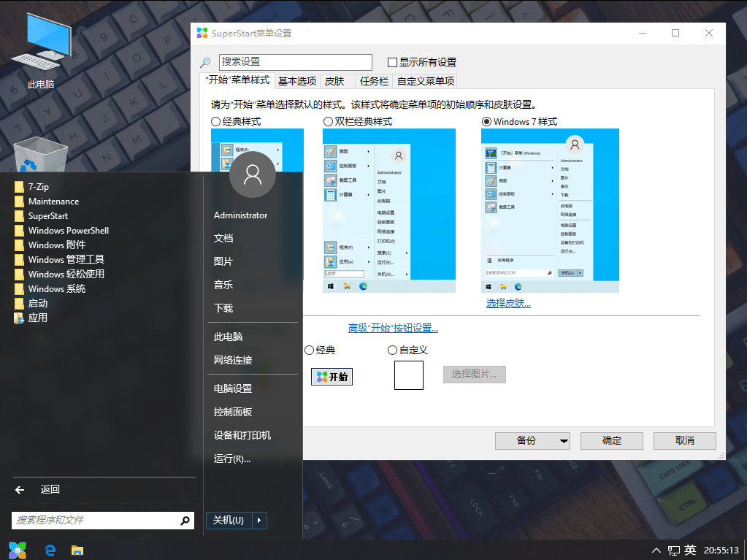Open 控制面板 menu entry
747x560 pixels.
(x=233, y=412)
